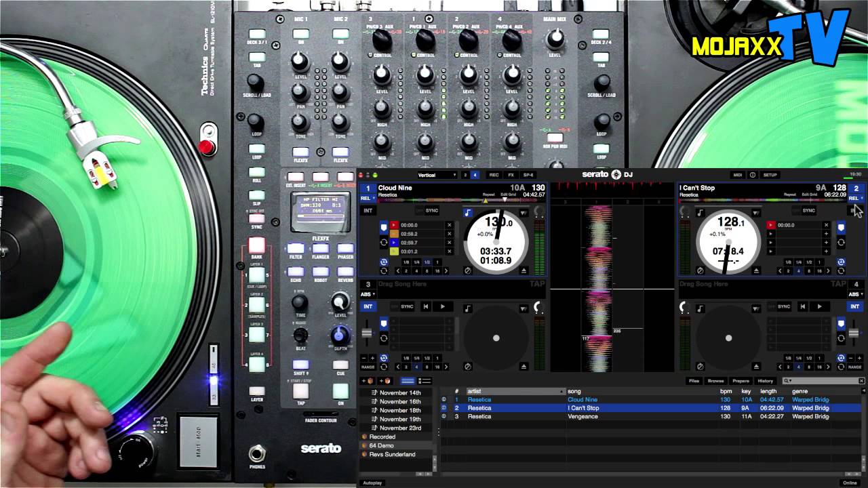Open the info help icon in top bar
The width and height of the screenshot is (868, 488).
753,175
